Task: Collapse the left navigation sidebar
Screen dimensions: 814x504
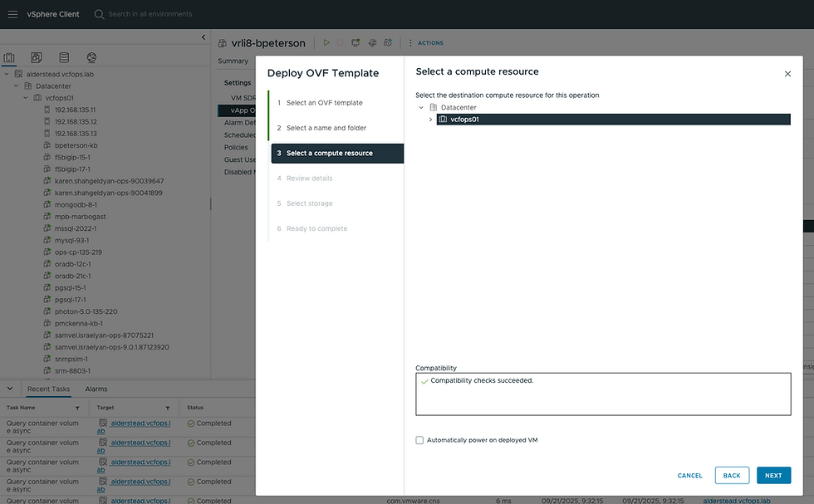Action: point(204,37)
